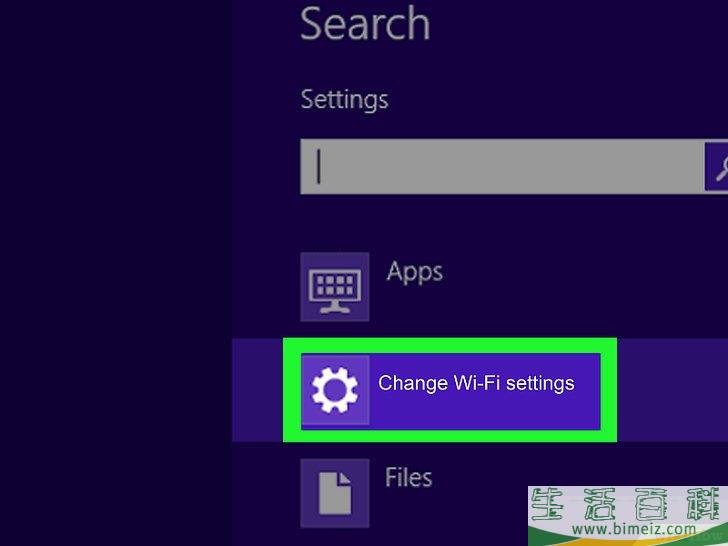Click the text cursor in search box
The height and width of the screenshot is (546, 728).
[x=319, y=166]
